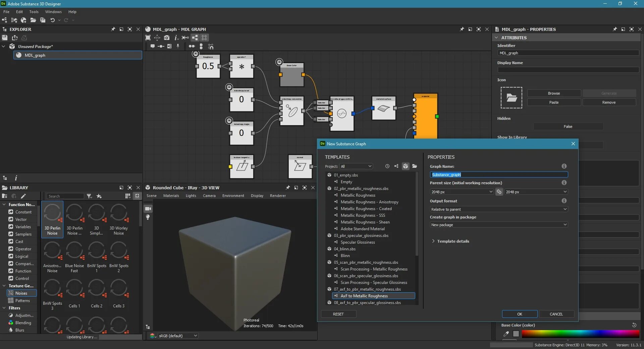Open the Output format dropdown
This screenshot has height=349, width=644.
(x=499, y=209)
